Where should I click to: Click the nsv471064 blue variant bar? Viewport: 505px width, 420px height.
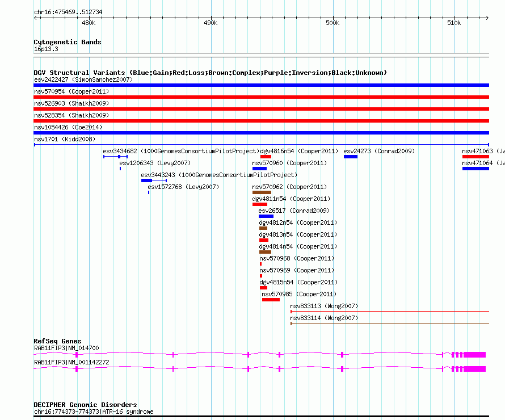tap(475, 169)
